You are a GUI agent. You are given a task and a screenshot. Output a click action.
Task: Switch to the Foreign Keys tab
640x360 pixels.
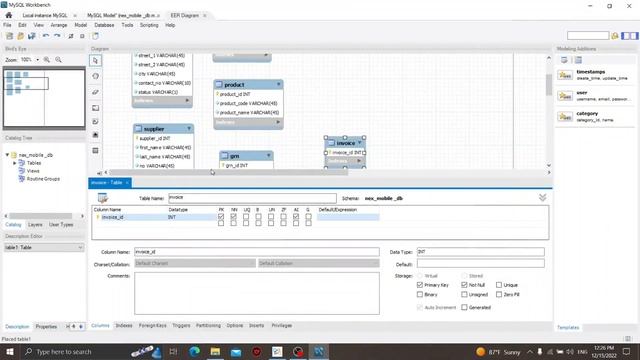[x=153, y=326]
